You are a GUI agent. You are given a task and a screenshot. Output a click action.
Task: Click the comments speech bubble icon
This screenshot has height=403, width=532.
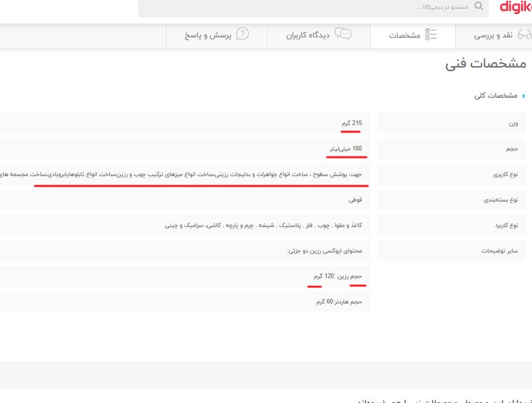pos(343,34)
